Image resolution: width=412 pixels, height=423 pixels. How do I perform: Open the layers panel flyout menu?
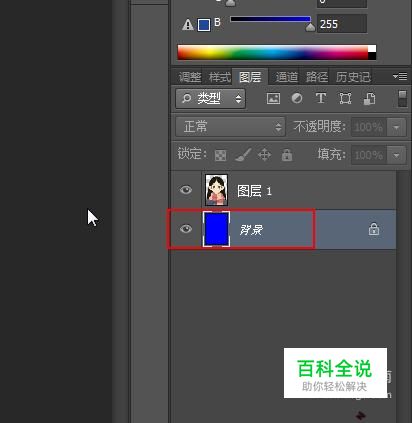point(399,77)
